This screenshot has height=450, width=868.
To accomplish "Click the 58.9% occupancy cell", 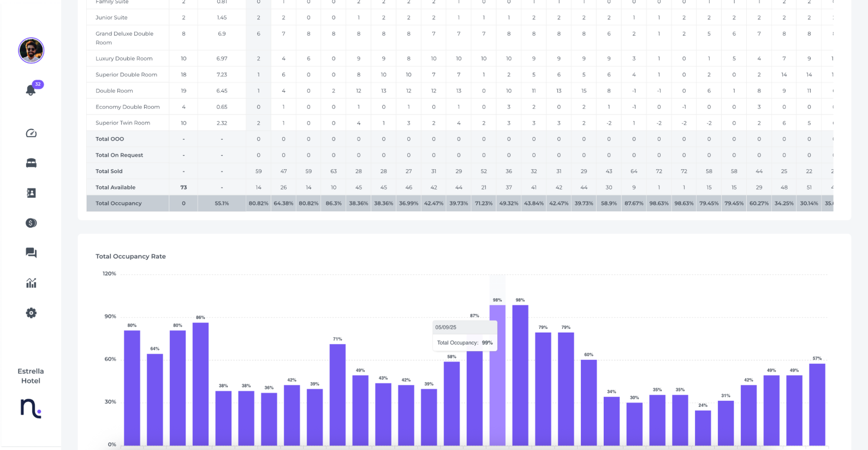I will pos(609,203).
